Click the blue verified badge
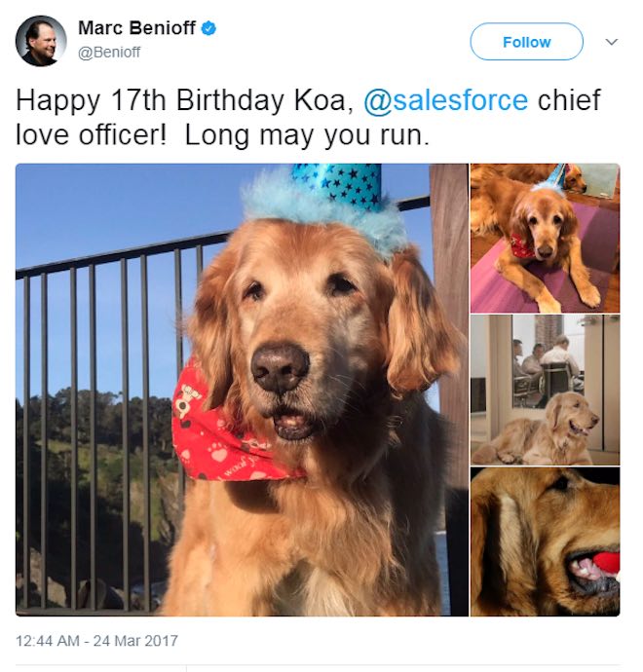Image resolution: width=643 pixels, height=672 pixels. click(x=208, y=28)
